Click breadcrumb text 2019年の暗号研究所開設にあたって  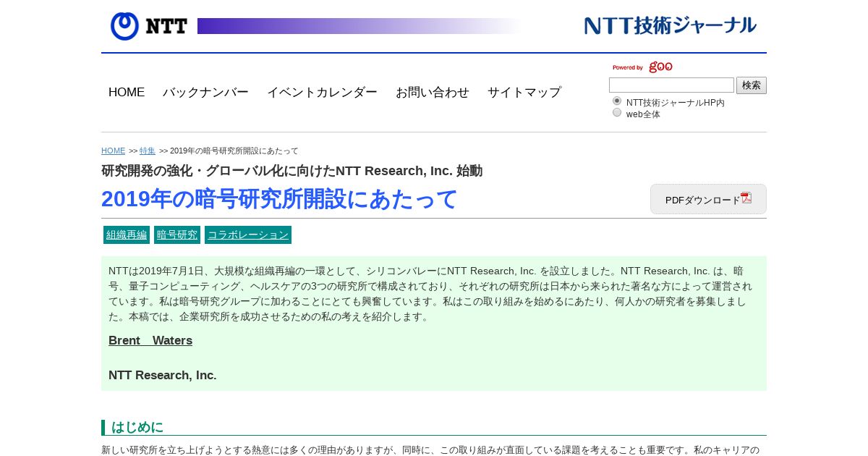(234, 151)
